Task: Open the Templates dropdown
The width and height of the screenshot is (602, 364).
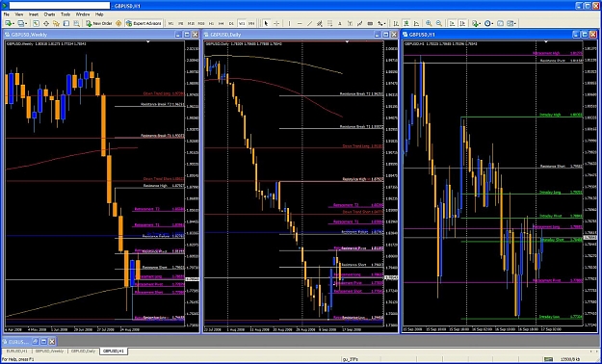Action: (x=512, y=23)
